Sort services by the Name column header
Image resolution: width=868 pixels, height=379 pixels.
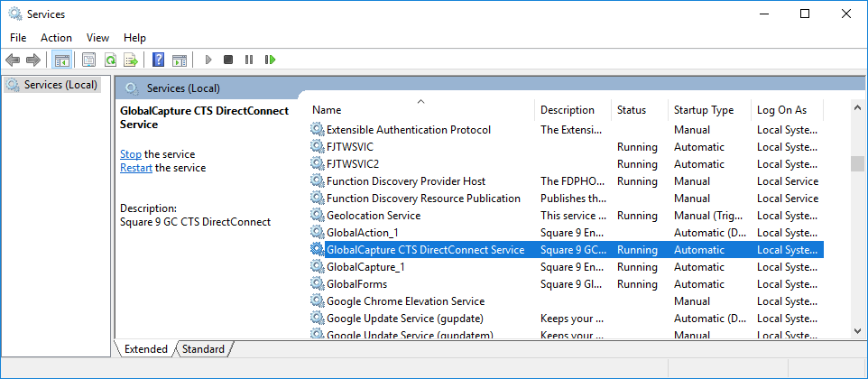click(327, 110)
